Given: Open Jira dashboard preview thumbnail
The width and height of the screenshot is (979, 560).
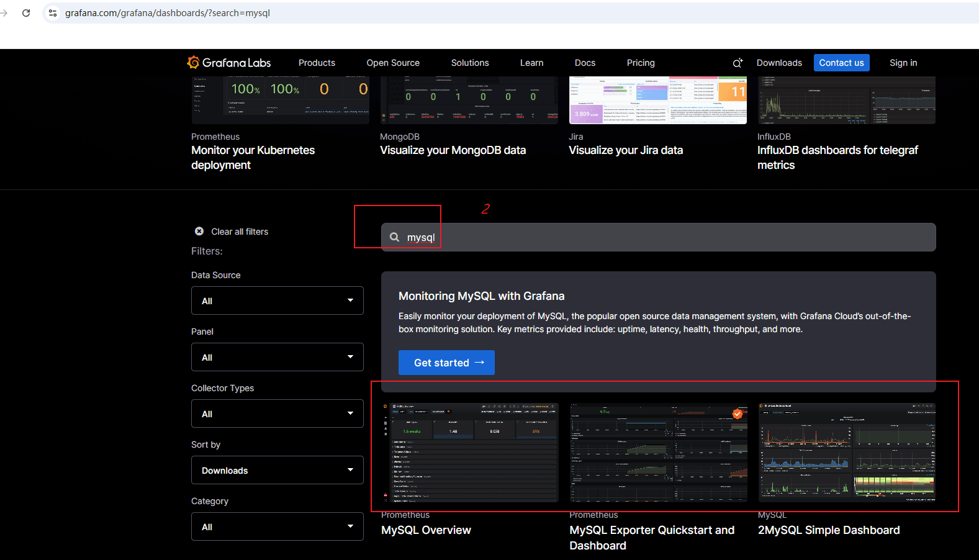Looking at the screenshot, I should (657, 100).
